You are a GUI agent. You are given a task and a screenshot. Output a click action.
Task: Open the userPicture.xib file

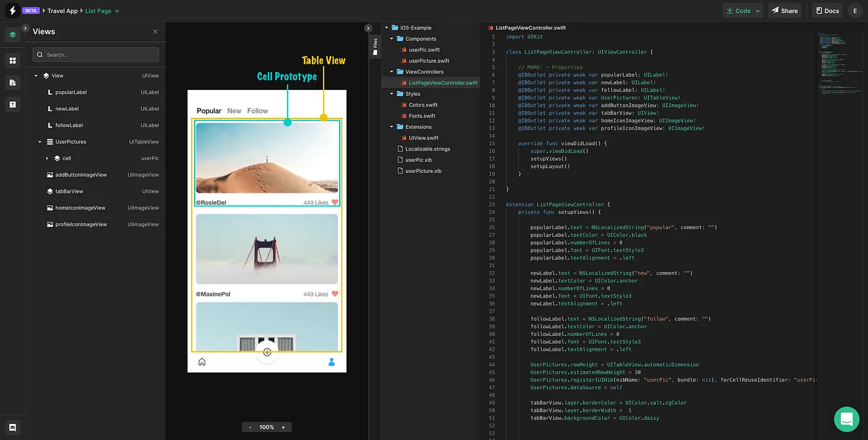[423, 171]
